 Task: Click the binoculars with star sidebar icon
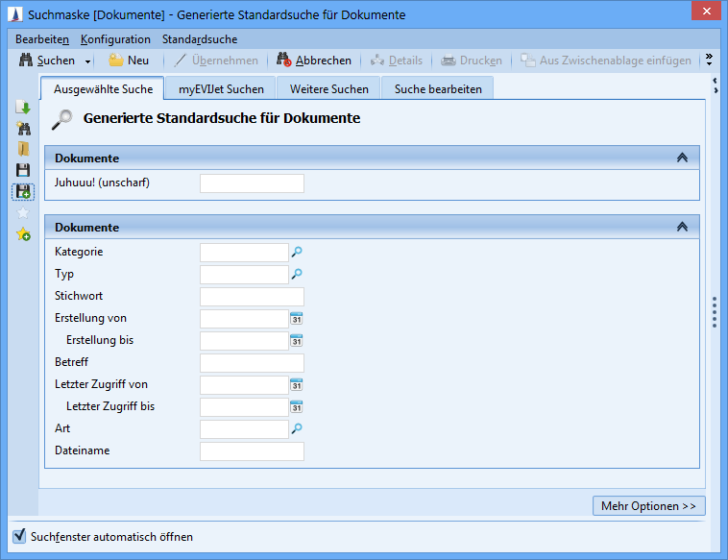point(23,129)
